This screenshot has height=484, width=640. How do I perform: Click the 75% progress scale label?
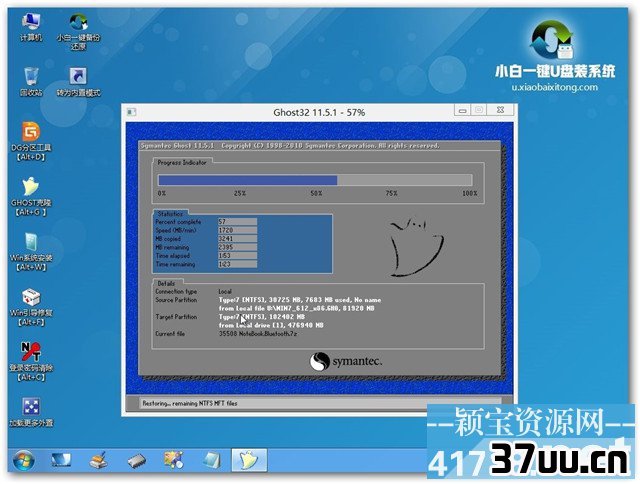(391, 193)
